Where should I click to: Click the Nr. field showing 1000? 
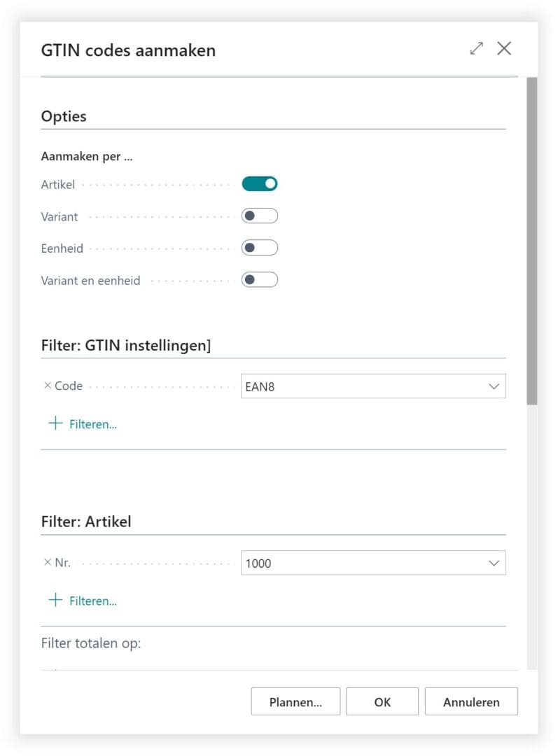pyautogui.click(x=372, y=563)
